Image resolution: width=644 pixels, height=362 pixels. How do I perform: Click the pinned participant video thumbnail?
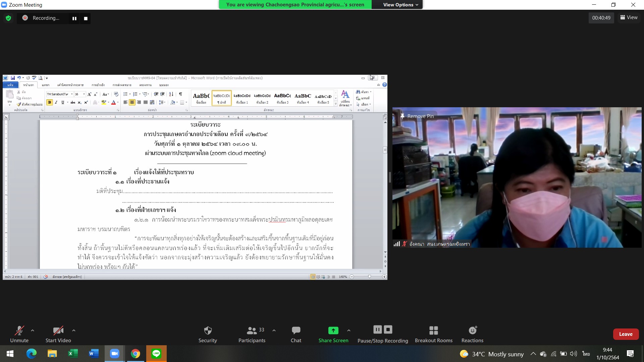coord(517,178)
